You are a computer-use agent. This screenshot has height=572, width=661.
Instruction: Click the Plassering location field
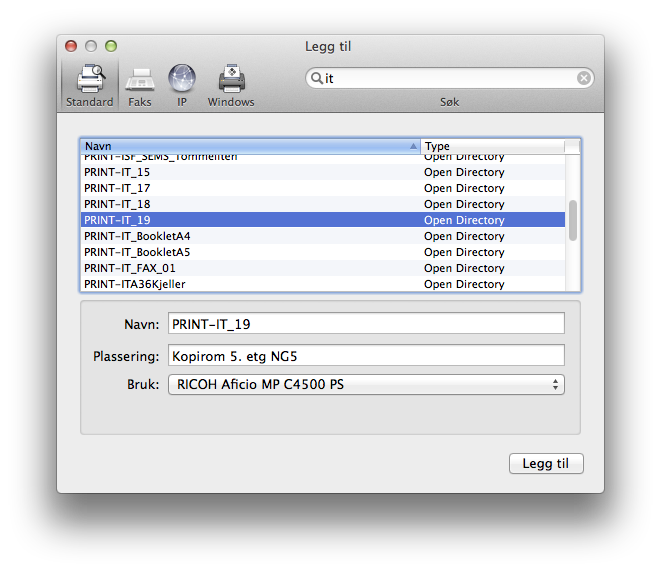[366, 355]
